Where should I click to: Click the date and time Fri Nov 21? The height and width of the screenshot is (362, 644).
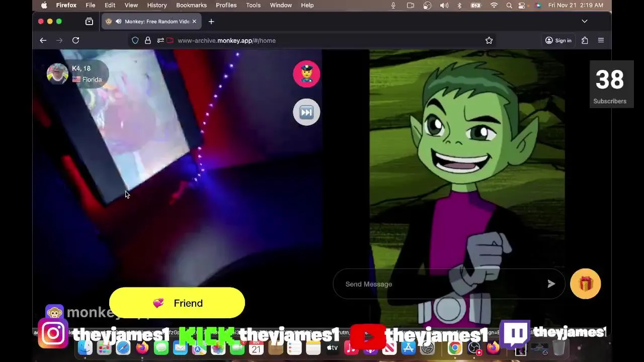point(576,5)
